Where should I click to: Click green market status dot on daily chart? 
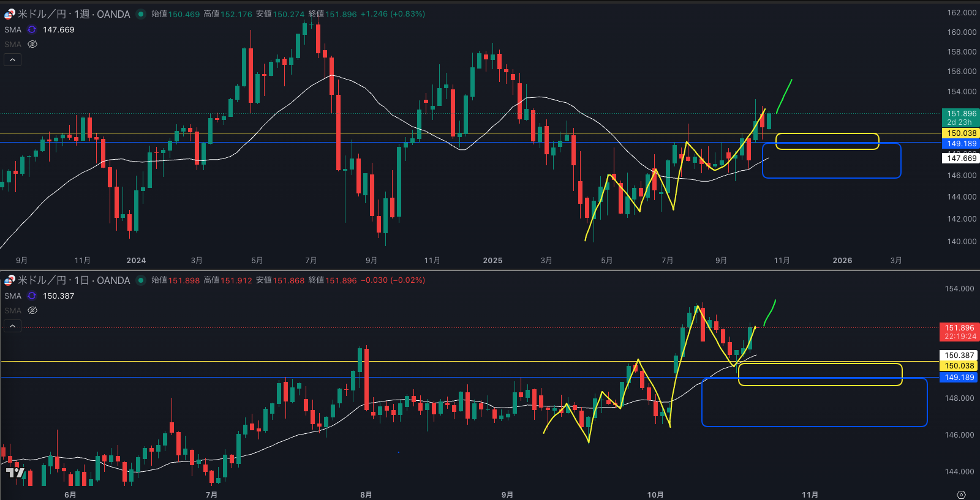(x=141, y=280)
